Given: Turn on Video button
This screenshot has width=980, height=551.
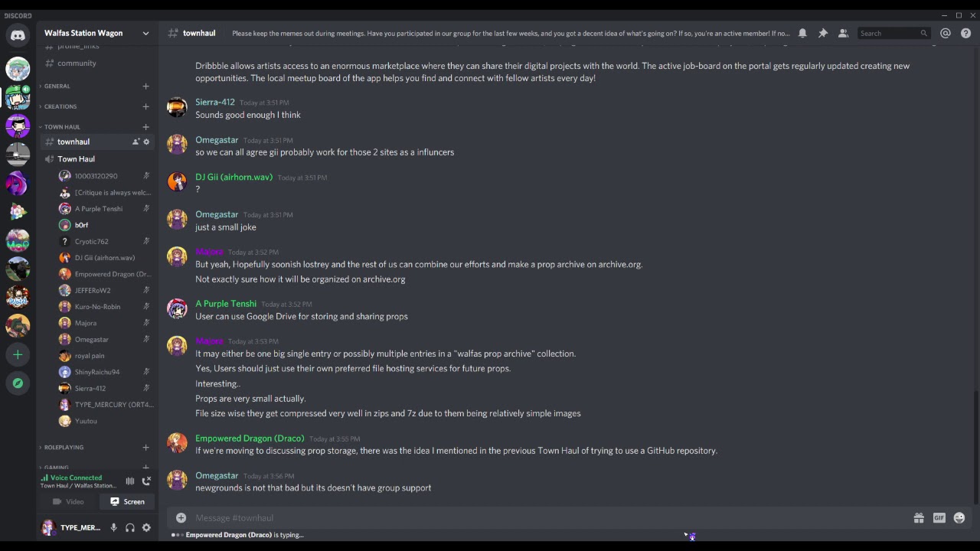Looking at the screenshot, I should click(68, 502).
